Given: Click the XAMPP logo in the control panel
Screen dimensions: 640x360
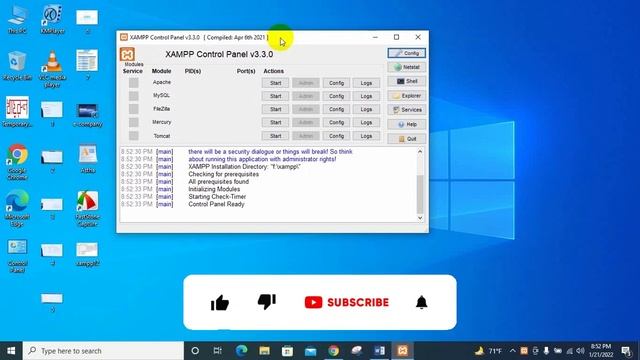Looking at the screenshot, I should [x=127, y=54].
